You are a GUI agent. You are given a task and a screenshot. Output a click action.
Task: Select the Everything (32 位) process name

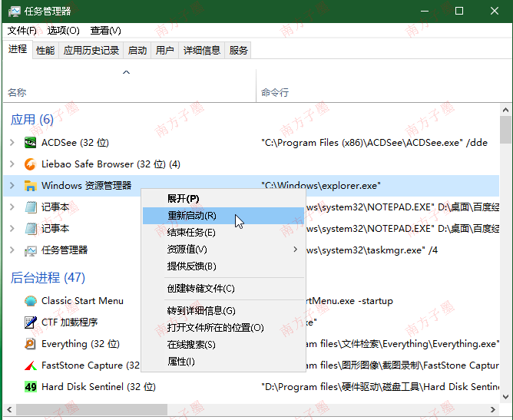click(81, 344)
